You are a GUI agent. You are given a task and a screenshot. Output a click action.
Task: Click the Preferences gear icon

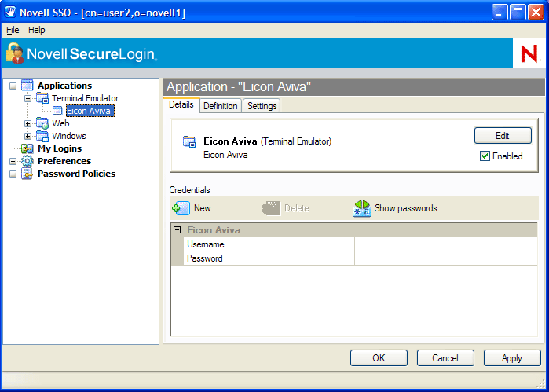[x=27, y=161]
